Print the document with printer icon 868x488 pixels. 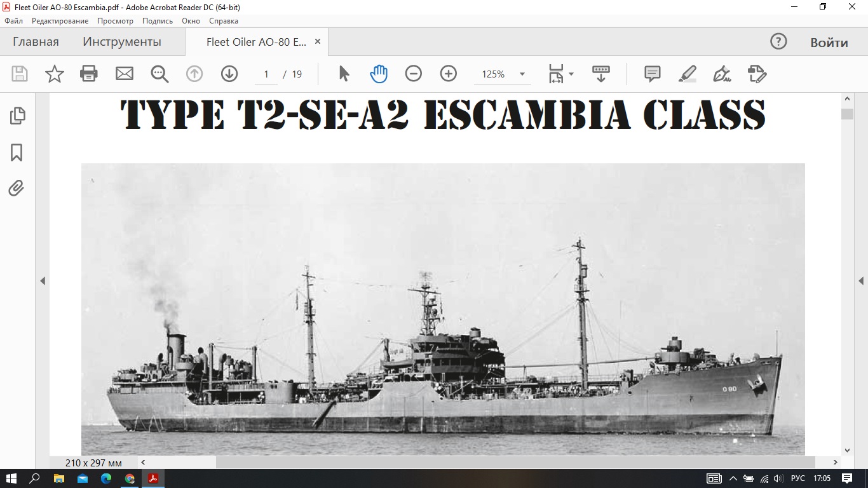point(89,74)
